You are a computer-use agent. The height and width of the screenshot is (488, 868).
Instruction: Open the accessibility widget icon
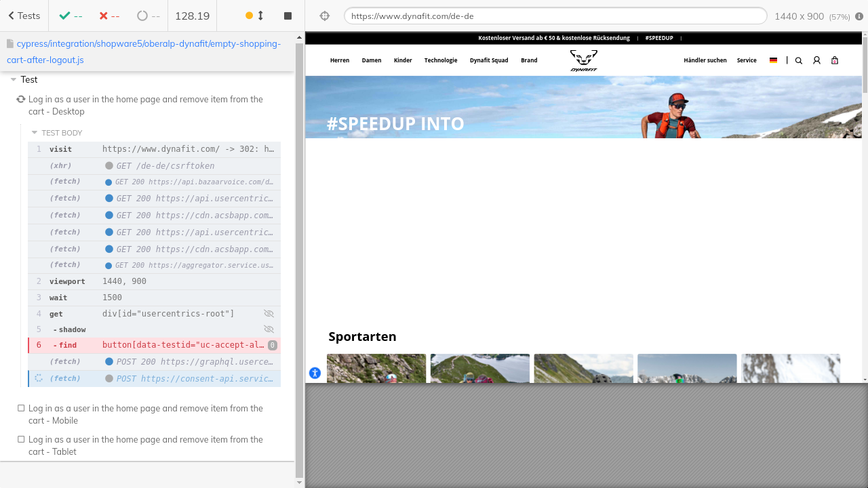(315, 373)
